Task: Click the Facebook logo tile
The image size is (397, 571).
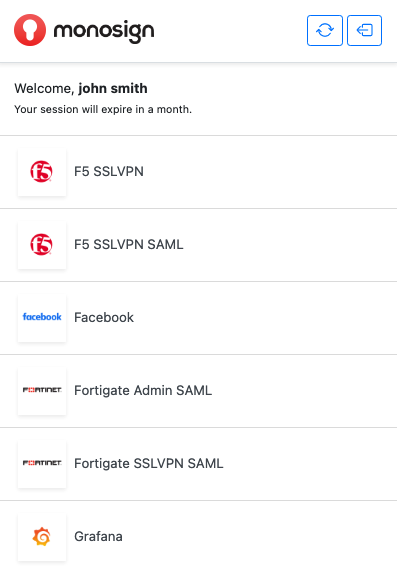Action: (42, 317)
